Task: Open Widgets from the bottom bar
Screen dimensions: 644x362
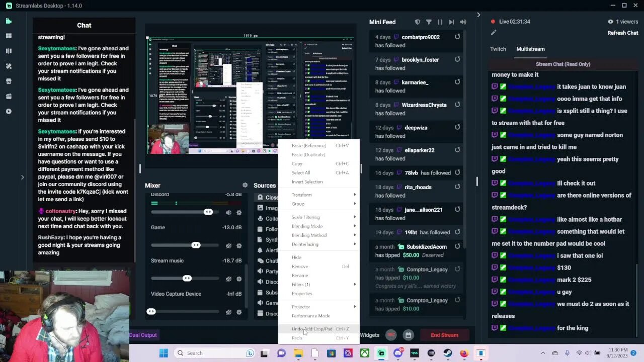Action: point(369,335)
